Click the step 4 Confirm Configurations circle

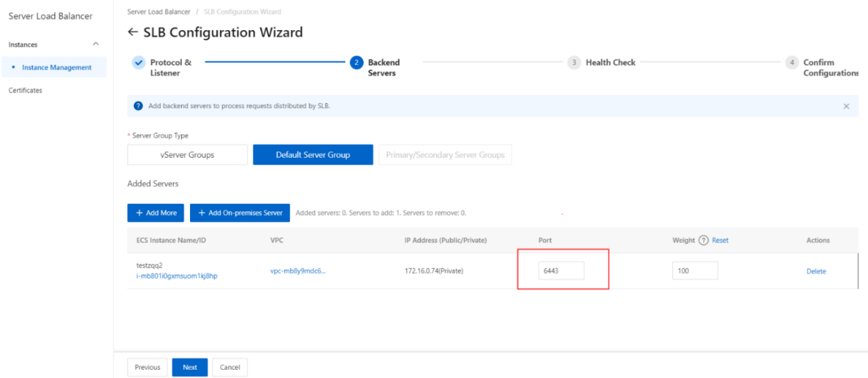791,62
